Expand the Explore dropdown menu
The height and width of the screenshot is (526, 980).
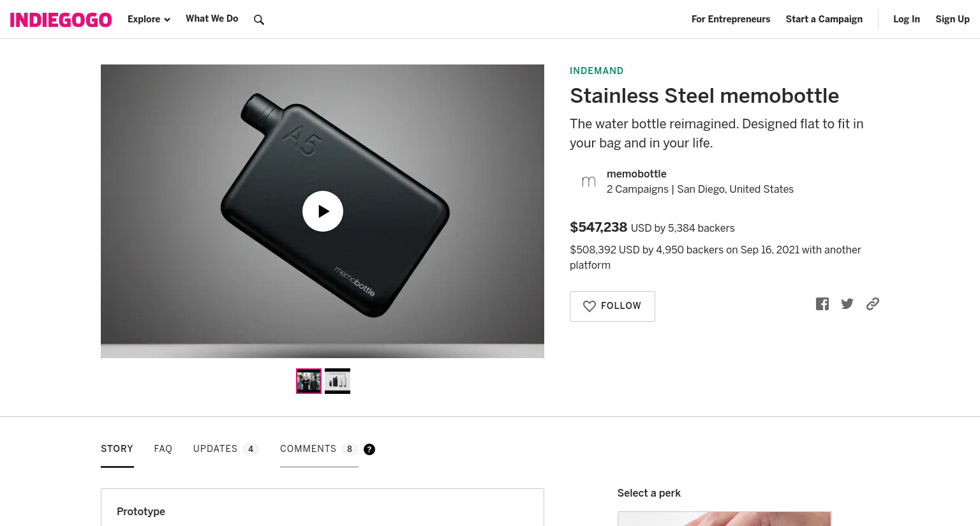[x=149, y=19]
